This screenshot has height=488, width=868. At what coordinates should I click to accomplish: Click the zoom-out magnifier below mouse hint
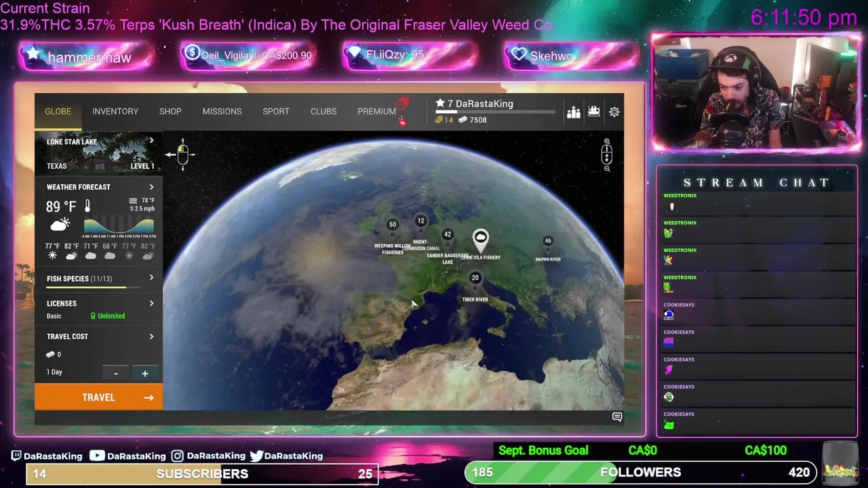click(x=607, y=168)
